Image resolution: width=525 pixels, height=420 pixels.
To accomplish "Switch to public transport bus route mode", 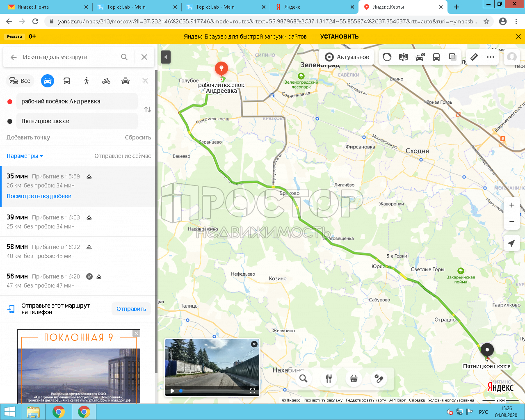I will tap(67, 81).
